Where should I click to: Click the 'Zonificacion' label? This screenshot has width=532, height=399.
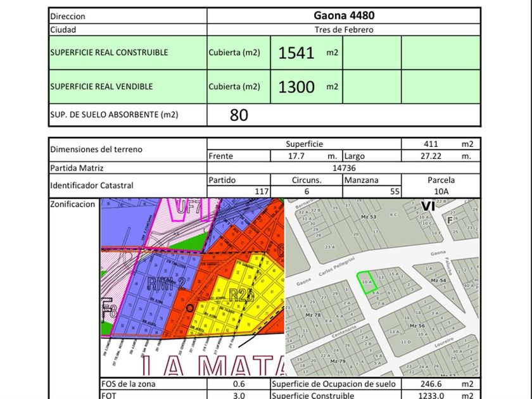point(73,204)
